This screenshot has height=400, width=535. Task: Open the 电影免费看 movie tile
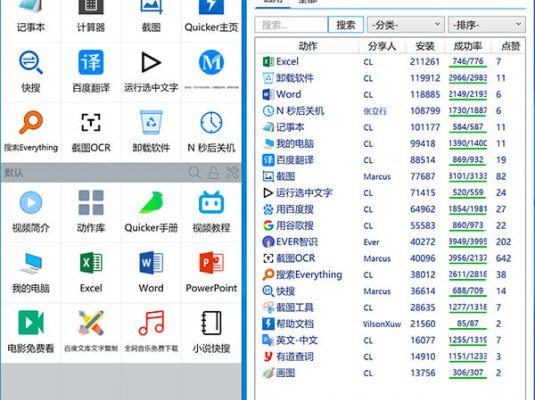tap(31, 332)
